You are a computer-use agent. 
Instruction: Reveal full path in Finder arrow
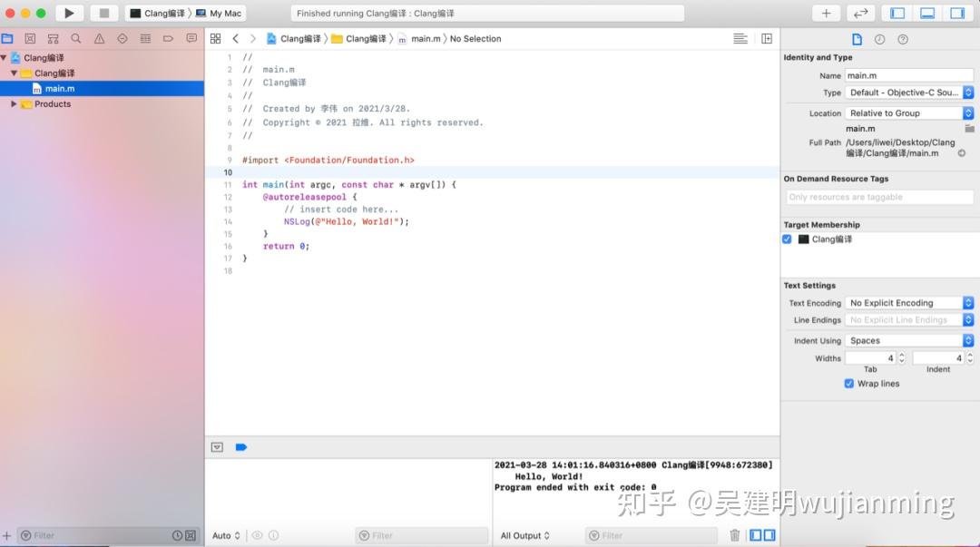click(962, 153)
